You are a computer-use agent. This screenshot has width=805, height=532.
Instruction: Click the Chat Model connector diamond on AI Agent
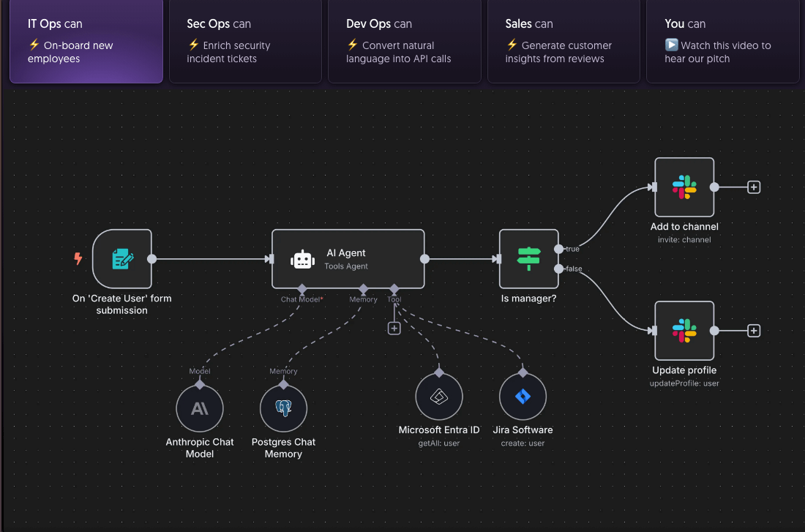point(301,288)
